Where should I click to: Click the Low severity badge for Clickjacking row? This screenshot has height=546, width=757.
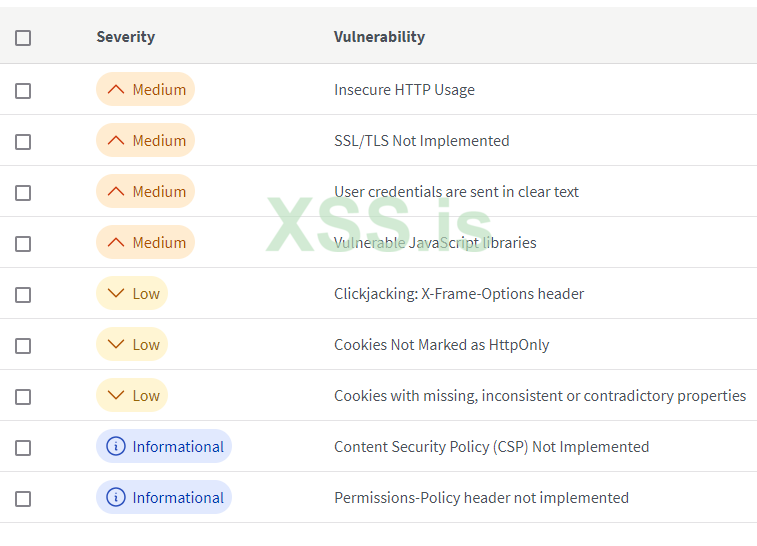pos(132,294)
